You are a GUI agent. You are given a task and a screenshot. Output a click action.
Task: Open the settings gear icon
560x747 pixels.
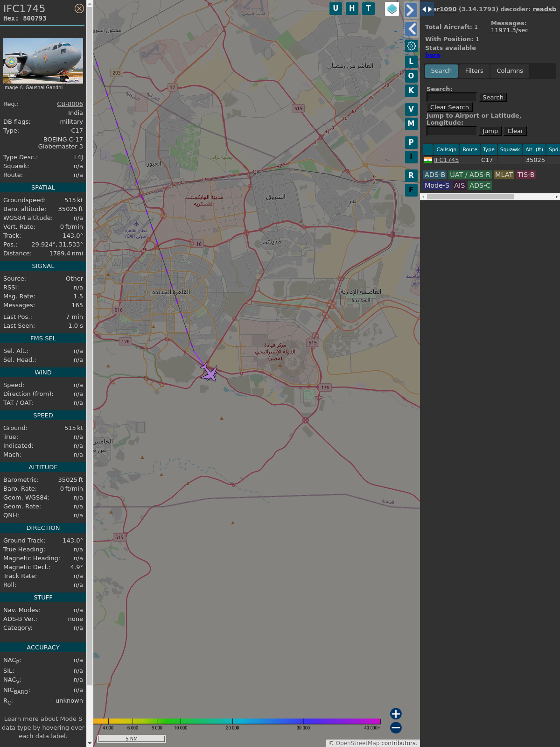(411, 46)
